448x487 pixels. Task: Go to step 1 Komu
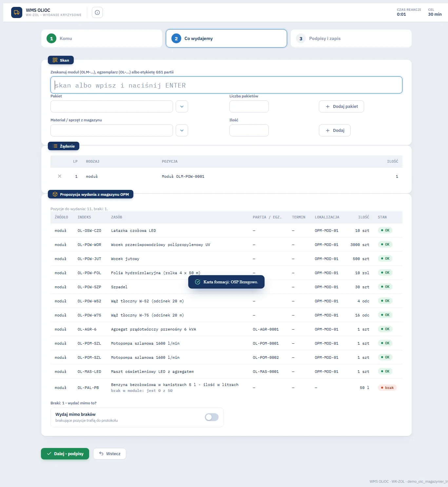point(102,38)
